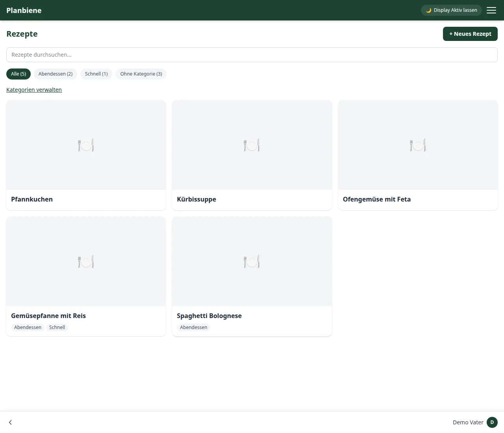
Task: Open the hamburger menu icon
Action: coord(491,10)
